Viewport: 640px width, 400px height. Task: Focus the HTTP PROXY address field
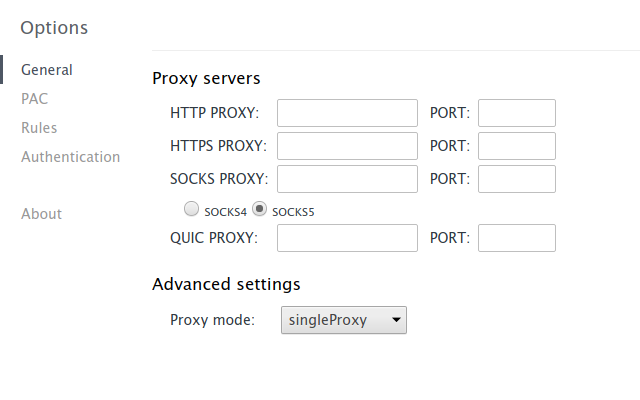347,113
